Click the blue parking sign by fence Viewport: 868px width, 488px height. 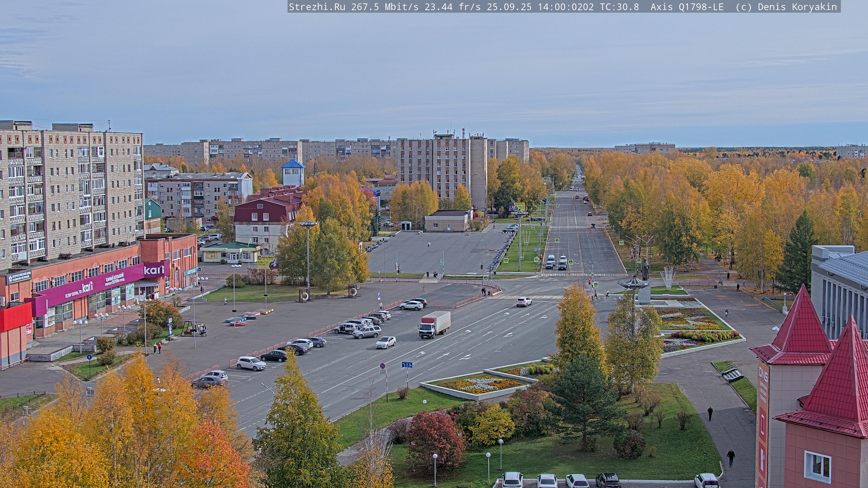click(379, 294)
